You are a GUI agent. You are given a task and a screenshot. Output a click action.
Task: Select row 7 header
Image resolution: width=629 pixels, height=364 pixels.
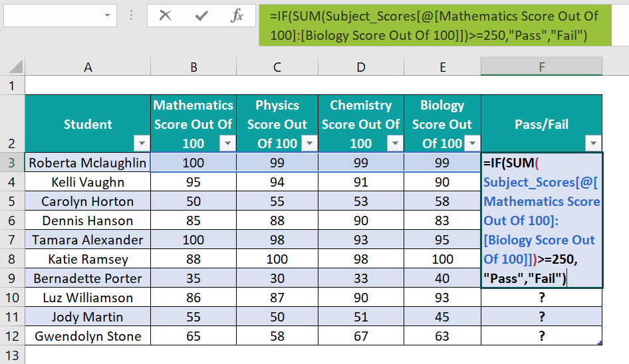(x=12, y=240)
